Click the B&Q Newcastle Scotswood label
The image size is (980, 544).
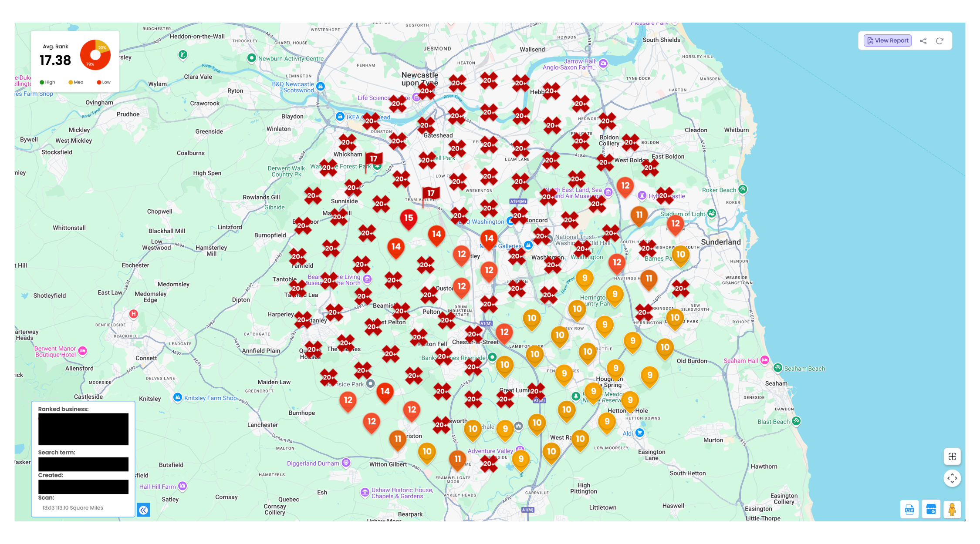293,87
